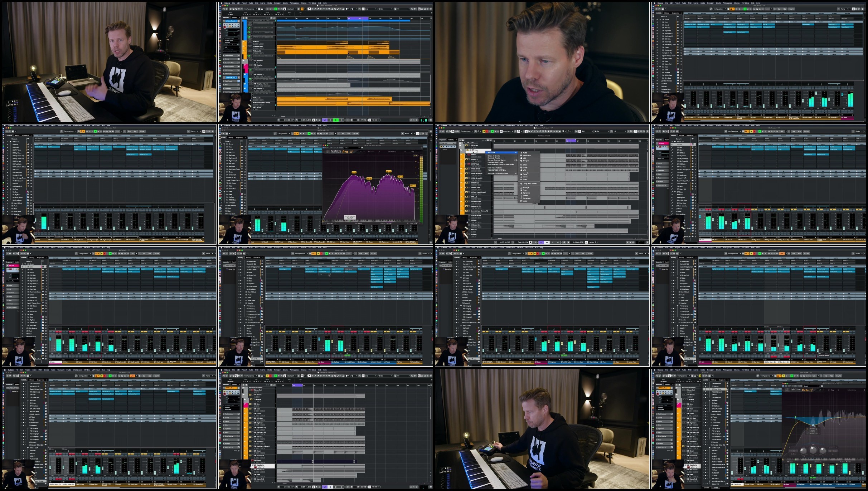Click DR Kick 2 channel fader in purple Pro-Q frame

(262, 230)
